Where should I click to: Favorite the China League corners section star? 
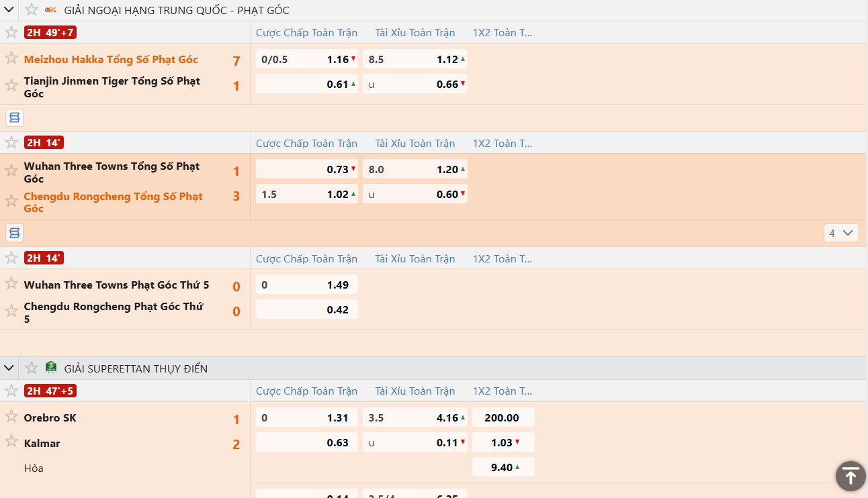[32, 10]
